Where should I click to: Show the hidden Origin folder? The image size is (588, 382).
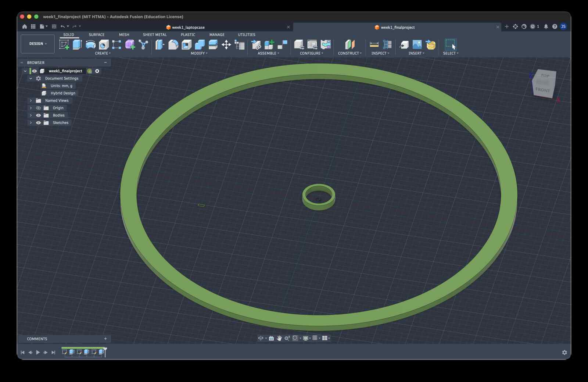[38, 108]
